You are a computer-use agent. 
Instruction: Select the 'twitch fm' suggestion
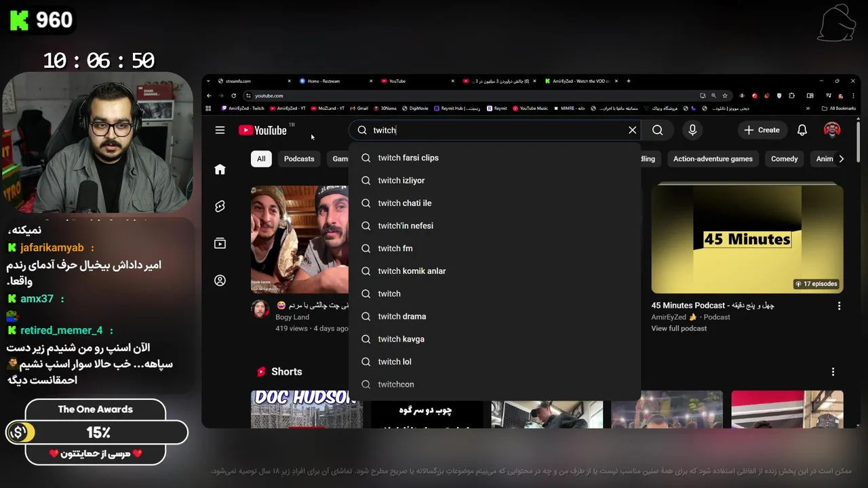[x=494, y=249]
